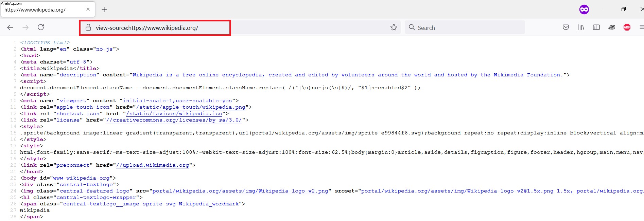This screenshot has height=221, width=644.
Task: Open the hamburger application menu
Action: pos(642,27)
